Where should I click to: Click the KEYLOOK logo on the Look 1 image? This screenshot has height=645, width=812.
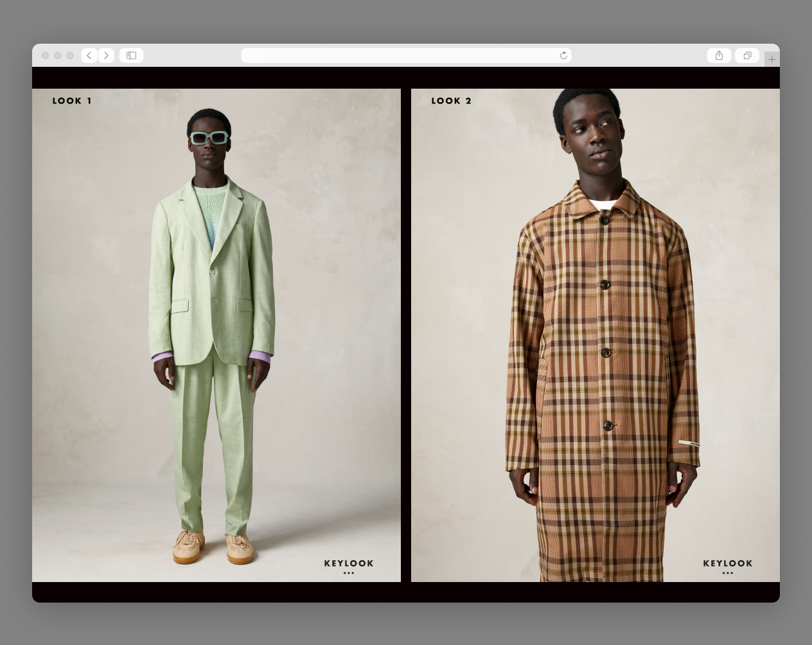[349, 566]
